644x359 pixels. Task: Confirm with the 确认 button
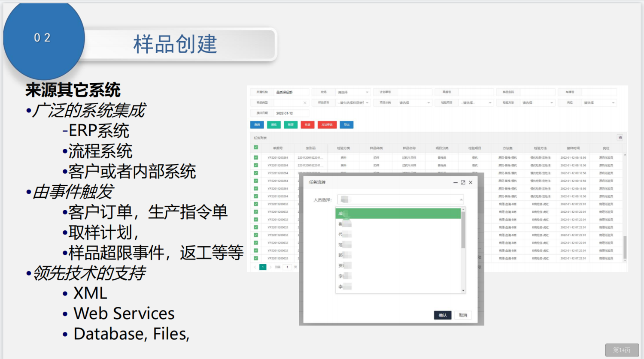coord(443,315)
